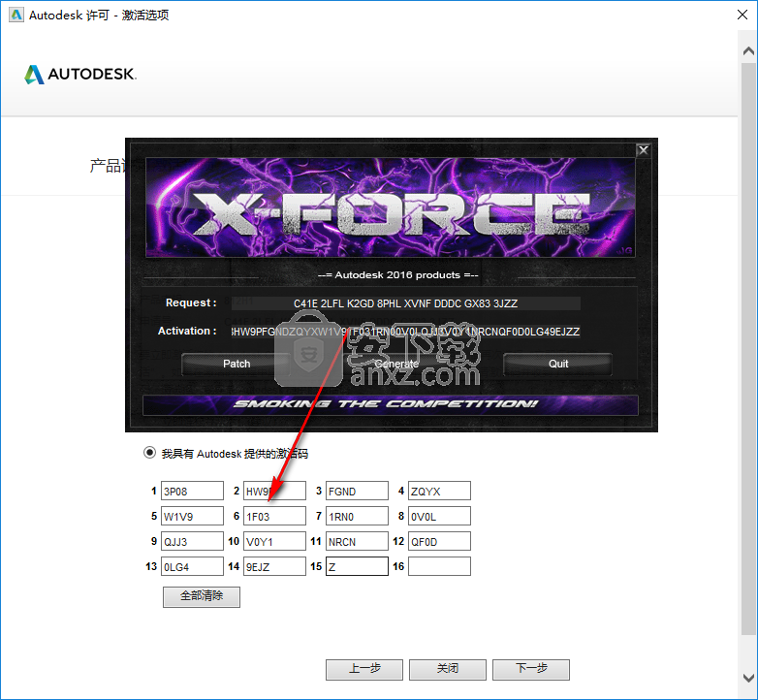Focus activation field 12 containing QF0D

[439, 541]
